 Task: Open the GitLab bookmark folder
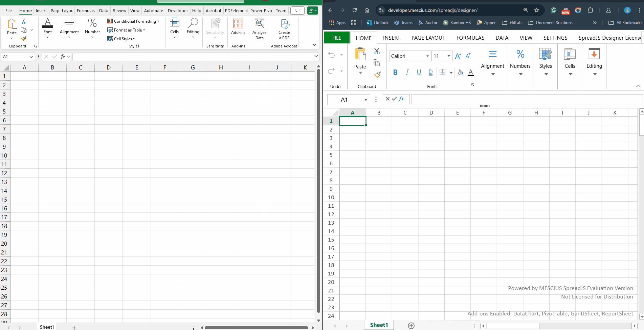tap(512, 23)
